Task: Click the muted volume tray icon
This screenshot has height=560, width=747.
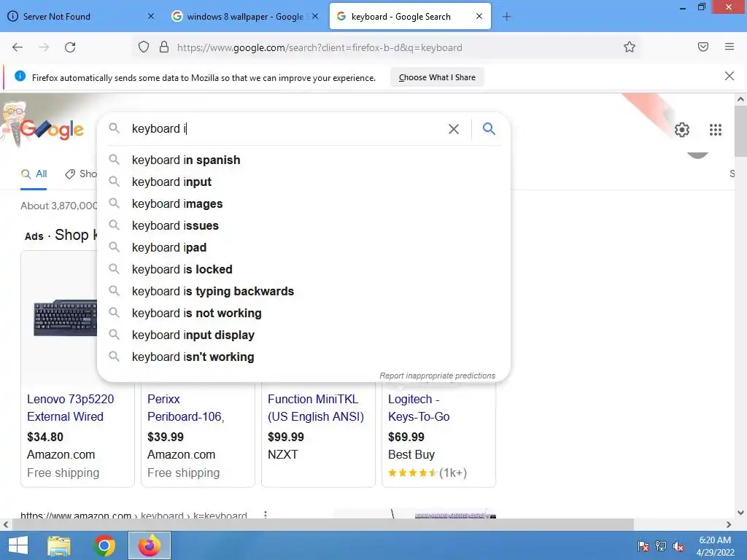Action: [x=678, y=546]
